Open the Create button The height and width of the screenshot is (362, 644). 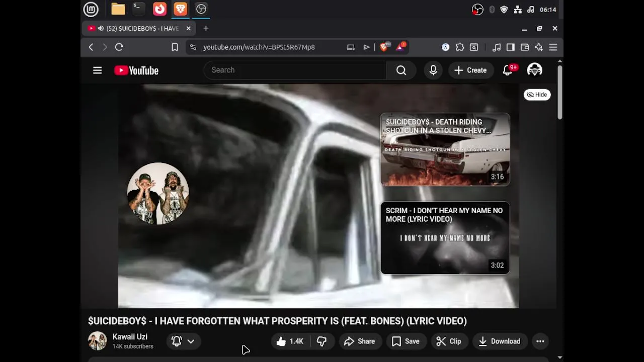[x=470, y=70]
